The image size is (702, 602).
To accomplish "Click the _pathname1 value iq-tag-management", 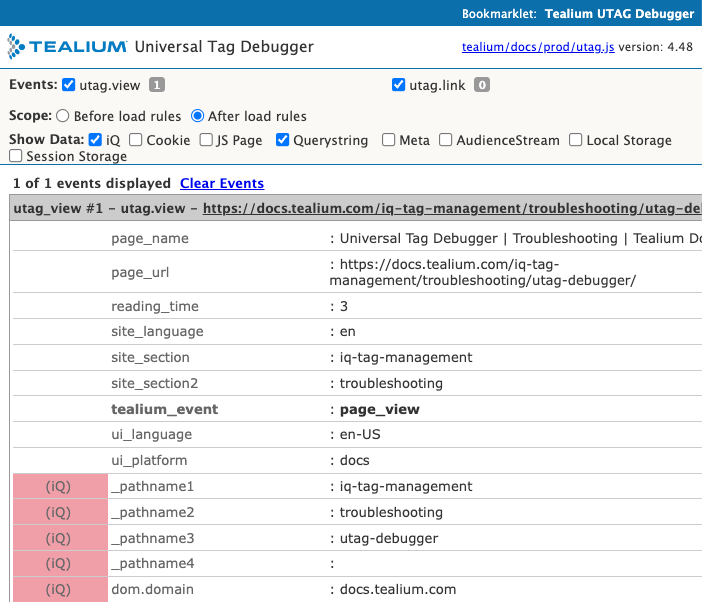I will click(406, 486).
